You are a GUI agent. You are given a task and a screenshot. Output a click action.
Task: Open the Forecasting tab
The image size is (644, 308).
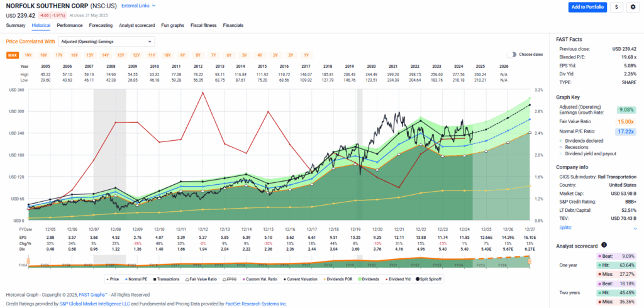(101, 26)
